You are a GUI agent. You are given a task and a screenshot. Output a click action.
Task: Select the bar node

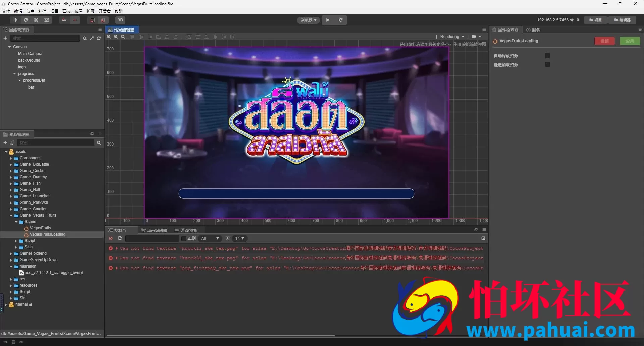pyautogui.click(x=31, y=87)
